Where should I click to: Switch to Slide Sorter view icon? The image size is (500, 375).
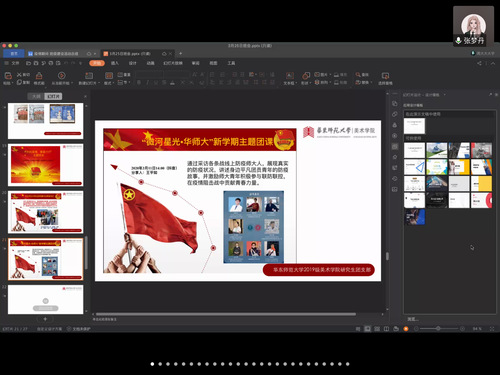point(377,329)
